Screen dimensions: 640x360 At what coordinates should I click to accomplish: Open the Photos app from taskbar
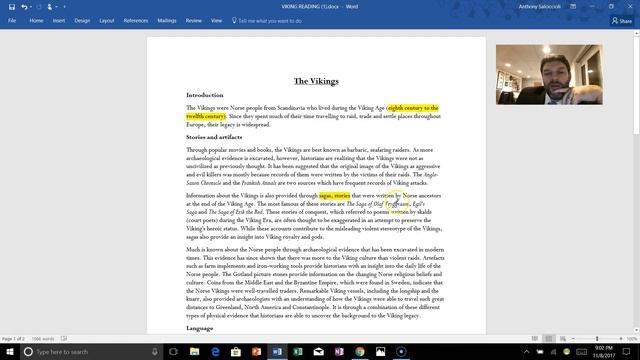[380, 351]
